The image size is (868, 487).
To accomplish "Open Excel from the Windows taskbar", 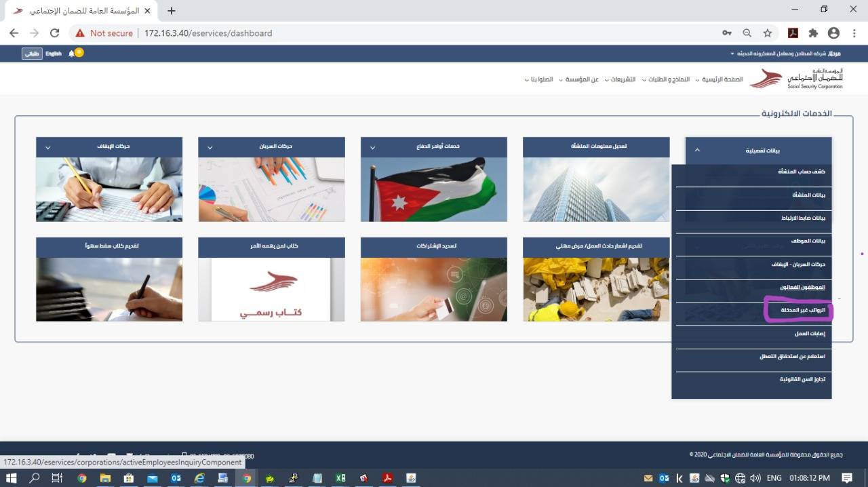I will (340, 478).
